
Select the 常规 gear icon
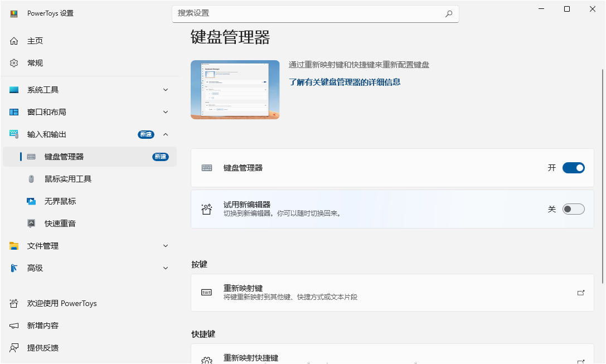(14, 63)
